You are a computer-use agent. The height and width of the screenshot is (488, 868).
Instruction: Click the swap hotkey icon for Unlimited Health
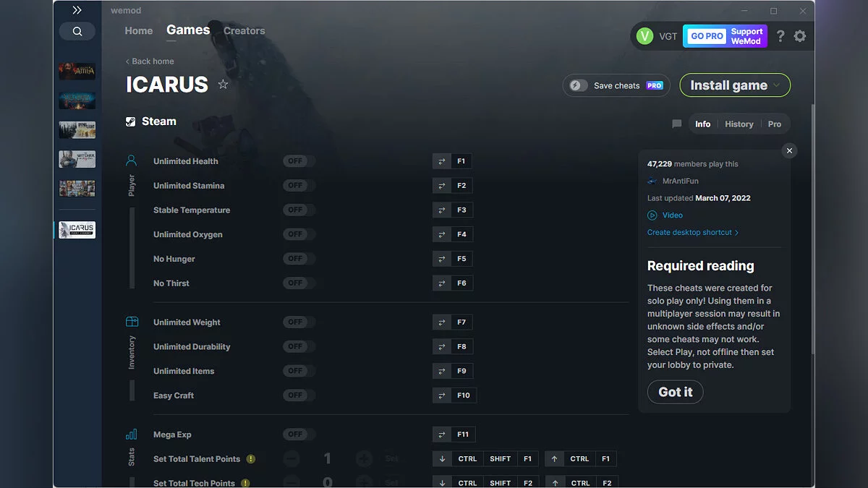pyautogui.click(x=441, y=161)
